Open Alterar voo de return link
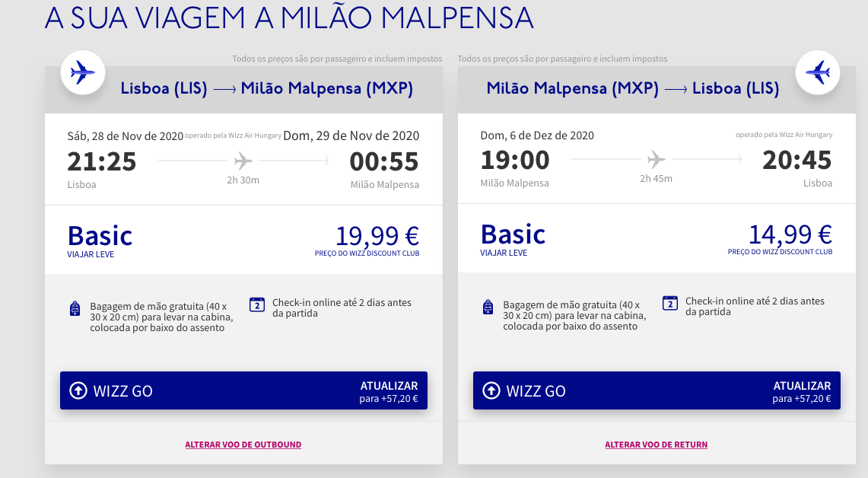This screenshot has width=868, height=478. 656,445
